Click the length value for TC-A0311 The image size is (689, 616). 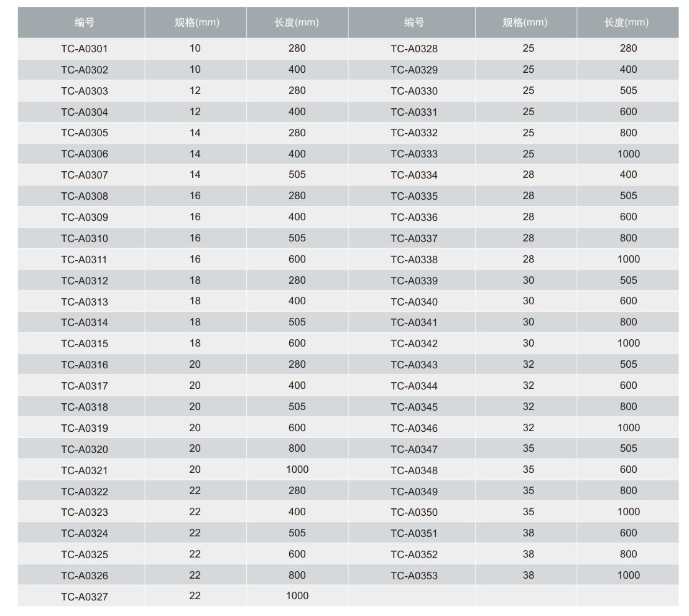tap(297, 259)
